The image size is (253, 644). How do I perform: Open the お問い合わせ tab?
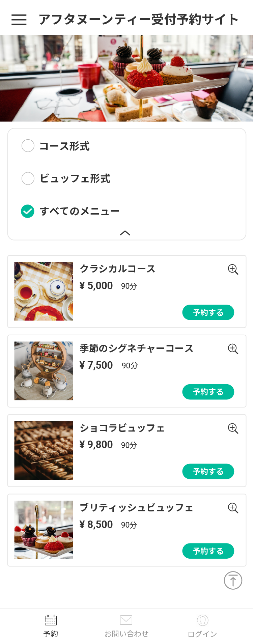pyautogui.click(x=126, y=626)
